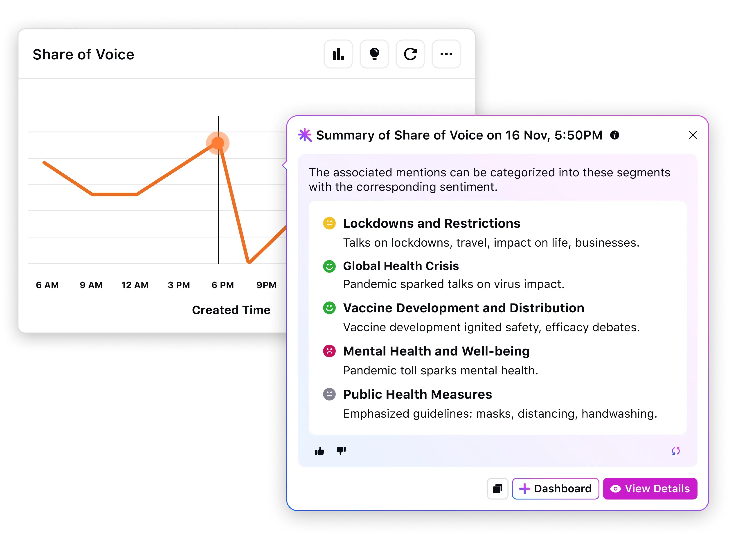The width and height of the screenshot is (756, 540).
Task: Select Mental Health and Well-being heading
Action: click(436, 351)
